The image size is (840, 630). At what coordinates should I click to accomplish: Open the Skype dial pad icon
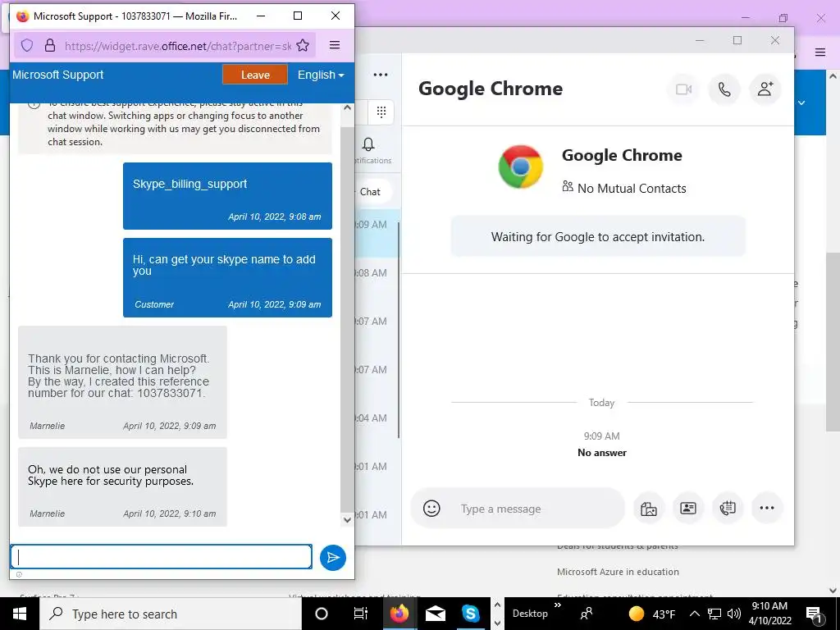(381, 112)
